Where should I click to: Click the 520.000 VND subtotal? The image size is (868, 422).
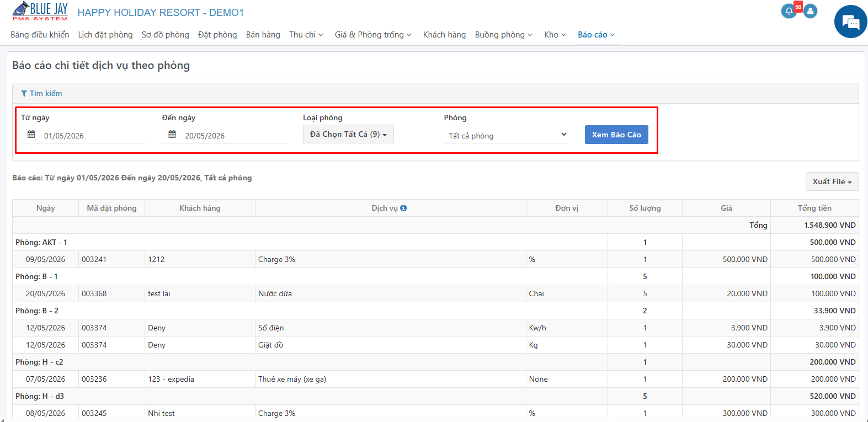point(833,396)
